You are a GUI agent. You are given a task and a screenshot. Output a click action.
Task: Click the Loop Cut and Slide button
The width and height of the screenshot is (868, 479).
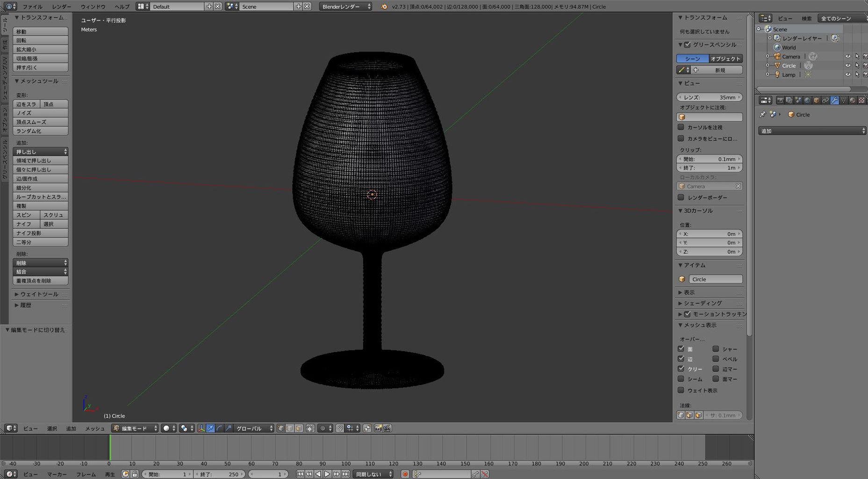[x=40, y=197]
